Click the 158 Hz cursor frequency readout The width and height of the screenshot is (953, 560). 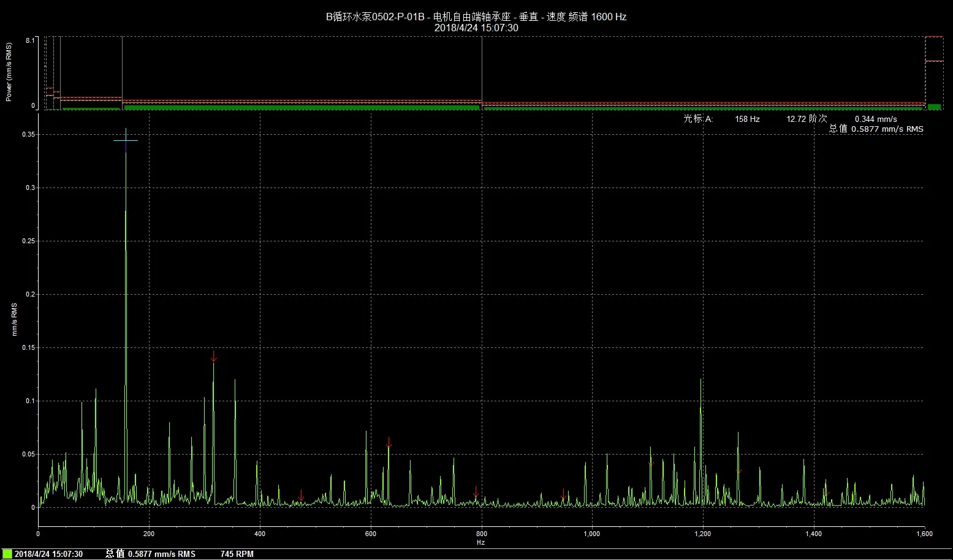coord(747,119)
